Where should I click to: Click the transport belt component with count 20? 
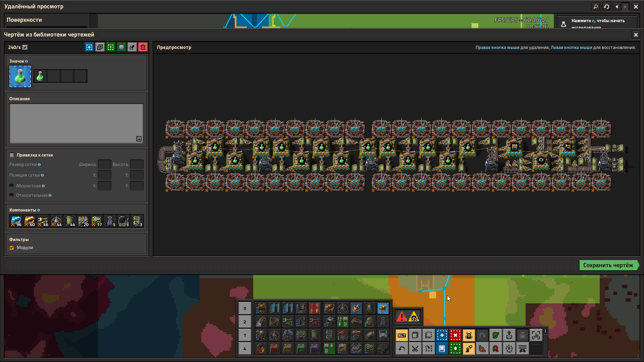point(83,221)
